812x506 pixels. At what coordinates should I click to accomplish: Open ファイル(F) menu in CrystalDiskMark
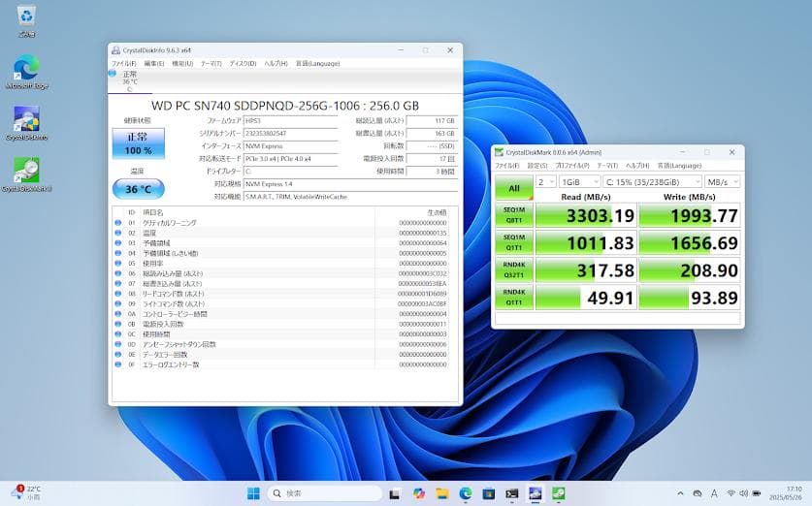pyautogui.click(x=507, y=166)
